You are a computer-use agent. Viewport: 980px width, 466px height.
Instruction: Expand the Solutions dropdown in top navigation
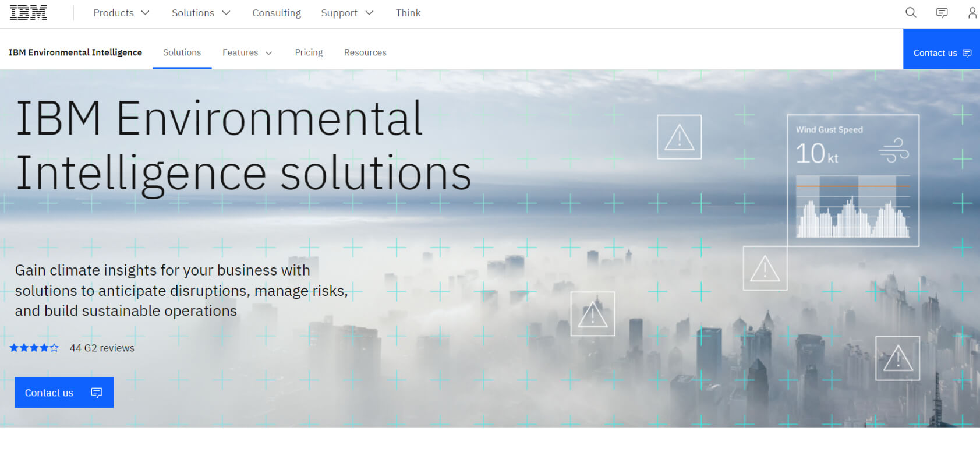pos(201,13)
